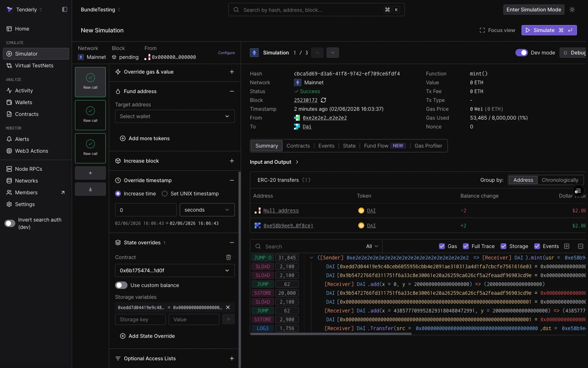The width and height of the screenshot is (588, 368).
Task: Open Members external link arrow
Action: point(63,192)
